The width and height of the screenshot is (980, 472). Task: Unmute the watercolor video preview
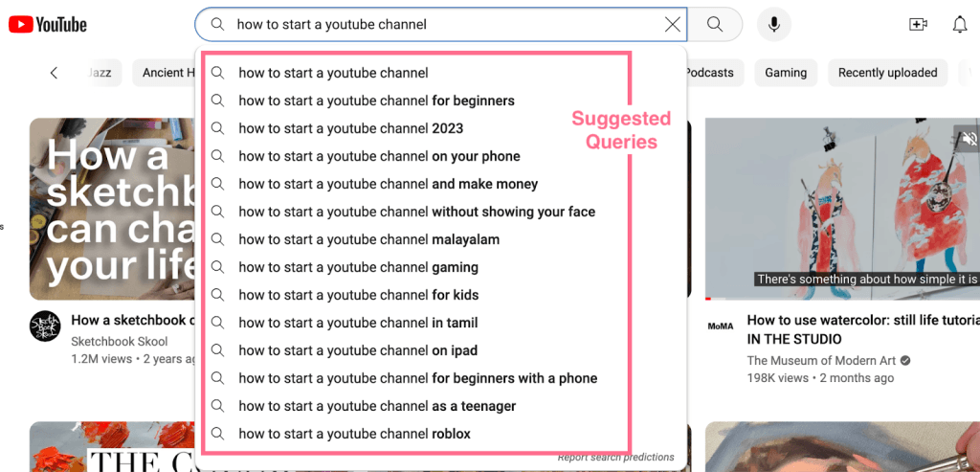pos(969,138)
